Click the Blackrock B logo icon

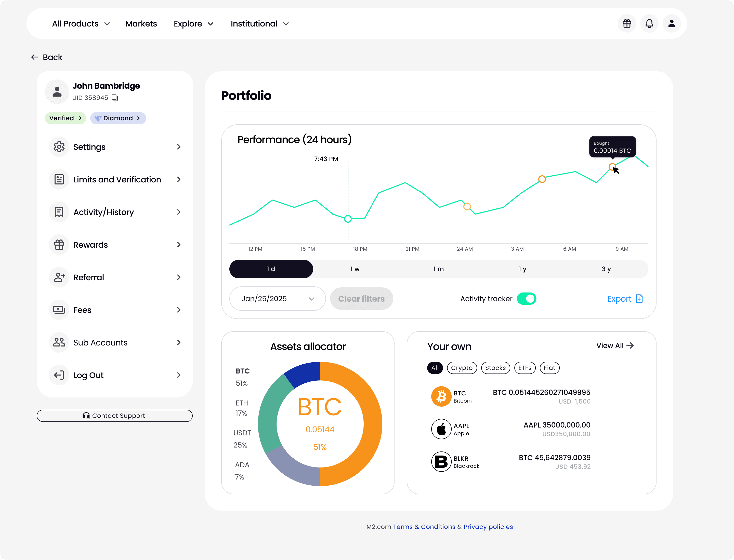441,462
